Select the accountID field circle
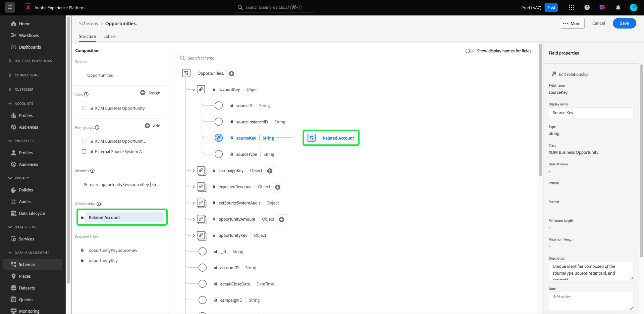 coord(203,268)
